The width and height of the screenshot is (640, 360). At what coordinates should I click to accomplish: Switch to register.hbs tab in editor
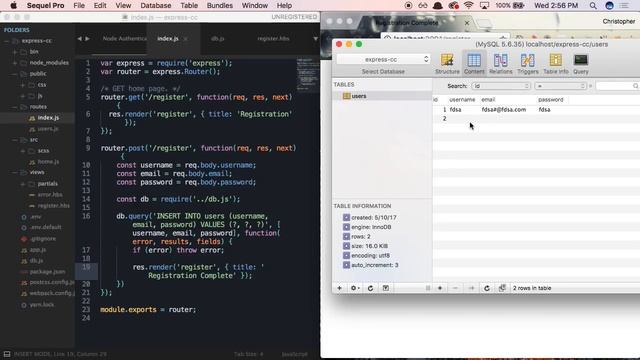tap(273, 39)
